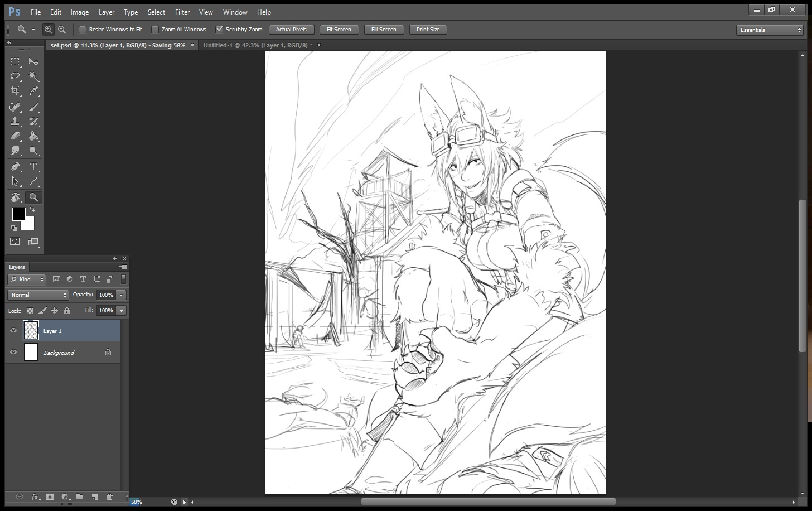Select the Move tool
Image resolution: width=812 pixels, height=511 pixels.
tap(33, 62)
